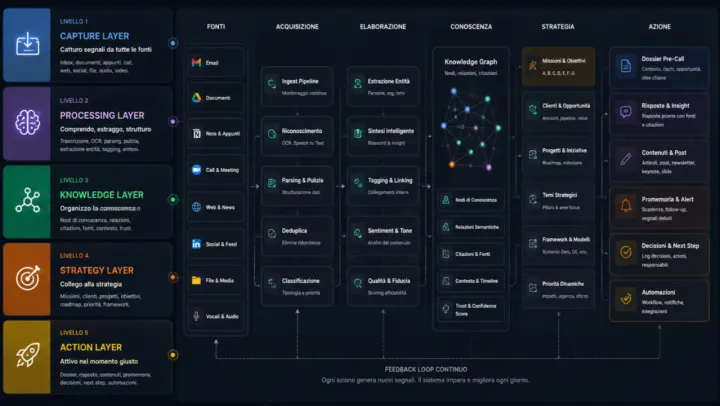The height and width of the screenshot is (406, 720).
Task: Click the STRATEGY LAYER title text
Action: point(96,271)
